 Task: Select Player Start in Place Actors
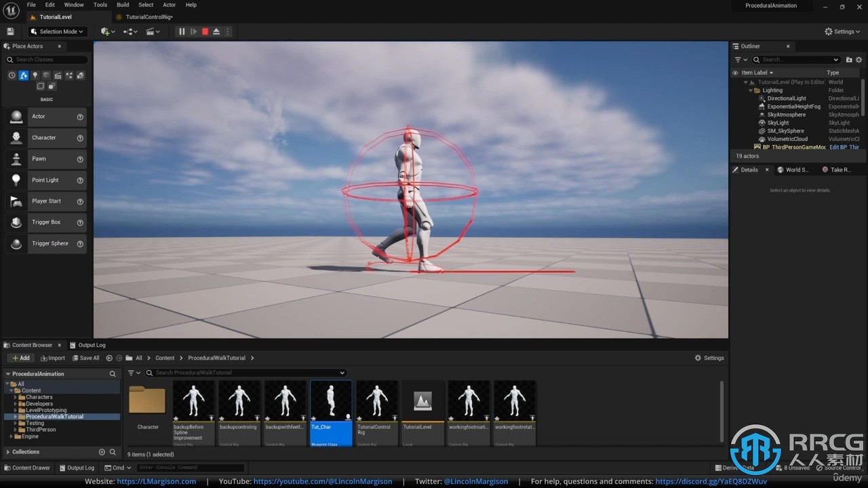pos(46,201)
